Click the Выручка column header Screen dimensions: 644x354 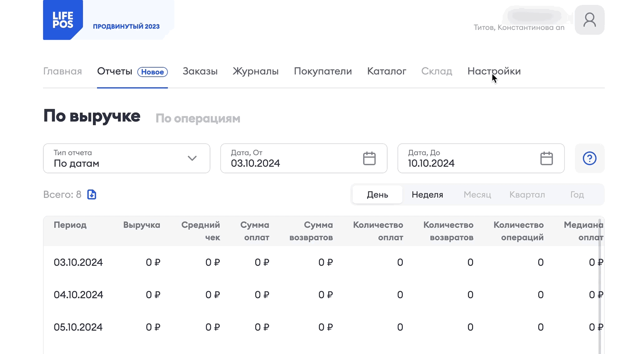click(142, 225)
